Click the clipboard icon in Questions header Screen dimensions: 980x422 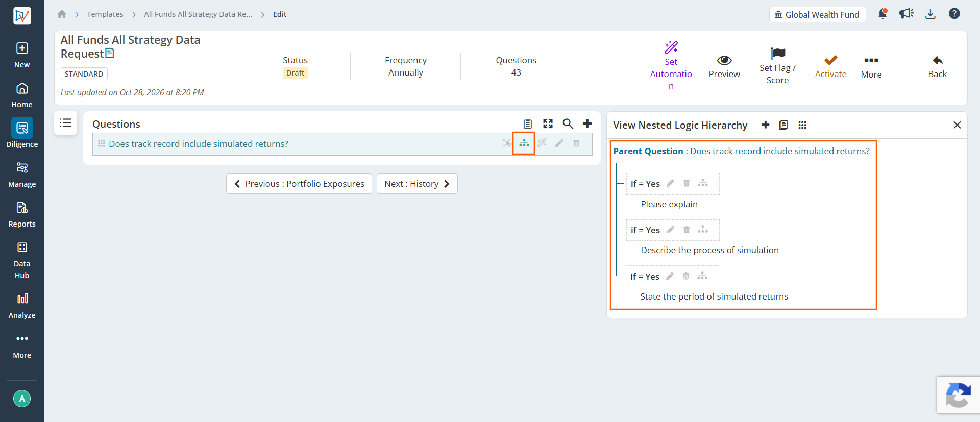pyautogui.click(x=528, y=123)
